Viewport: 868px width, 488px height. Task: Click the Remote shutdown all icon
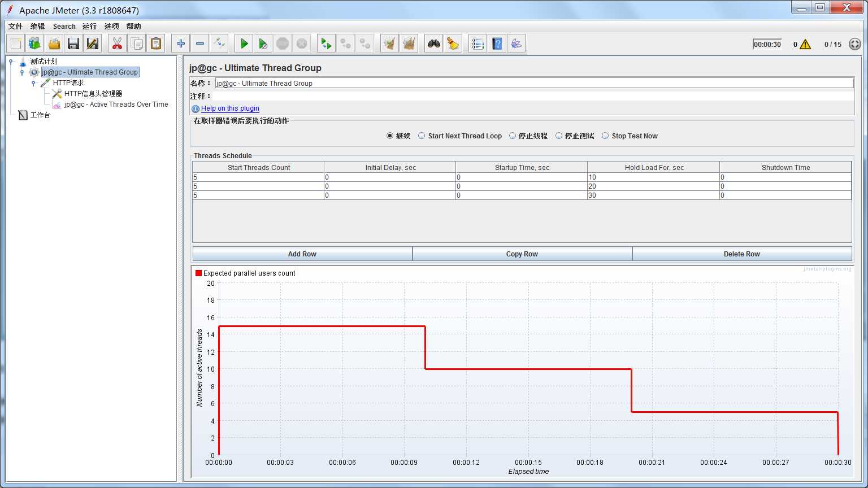point(364,43)
